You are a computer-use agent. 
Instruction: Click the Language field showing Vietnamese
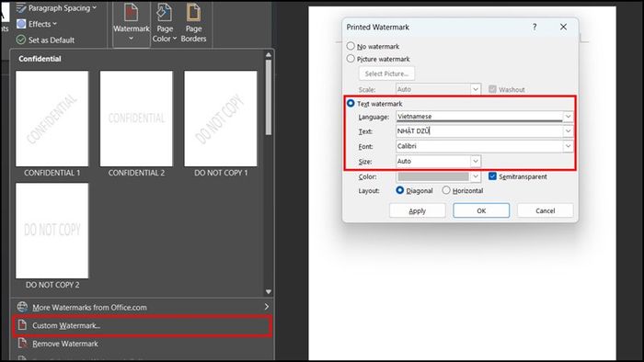(x=479, y=117)
